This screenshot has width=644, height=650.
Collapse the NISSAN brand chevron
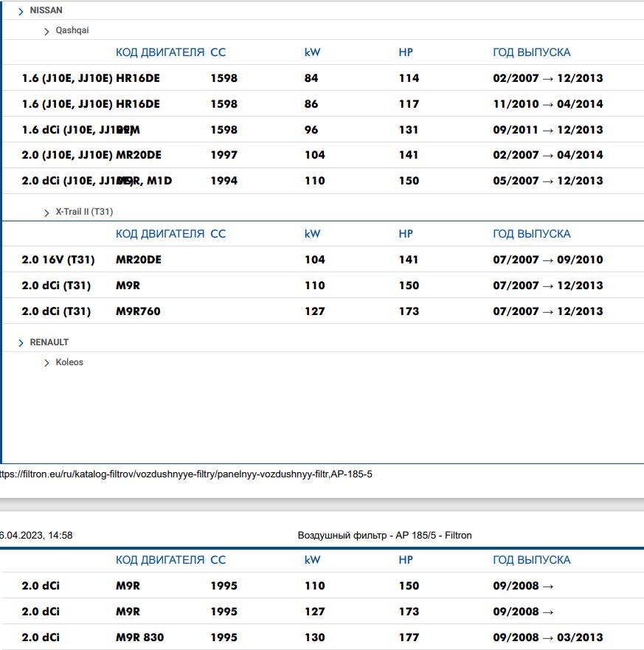pyautogui.click(x=21, y=12)
